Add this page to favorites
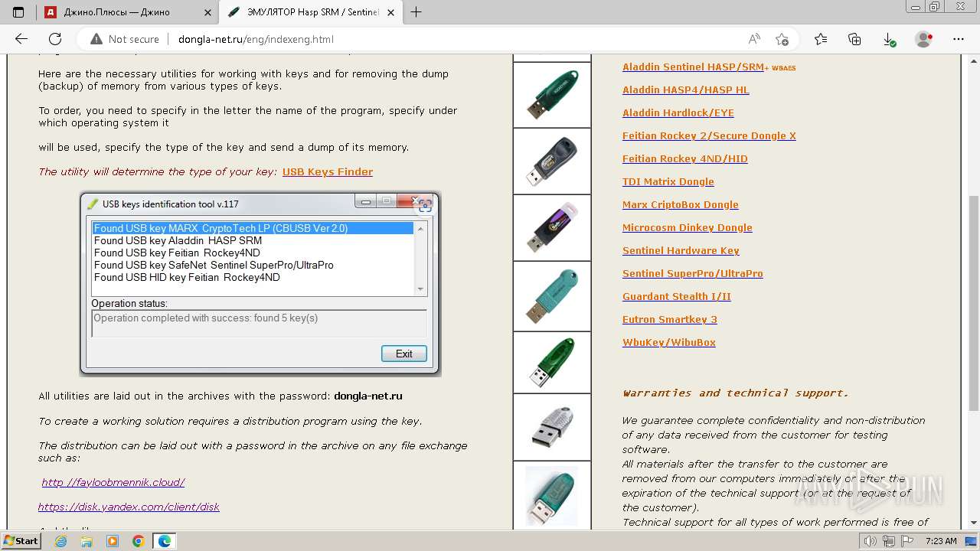The width and height of the screenshot is (980, 551). pos(782,39)
